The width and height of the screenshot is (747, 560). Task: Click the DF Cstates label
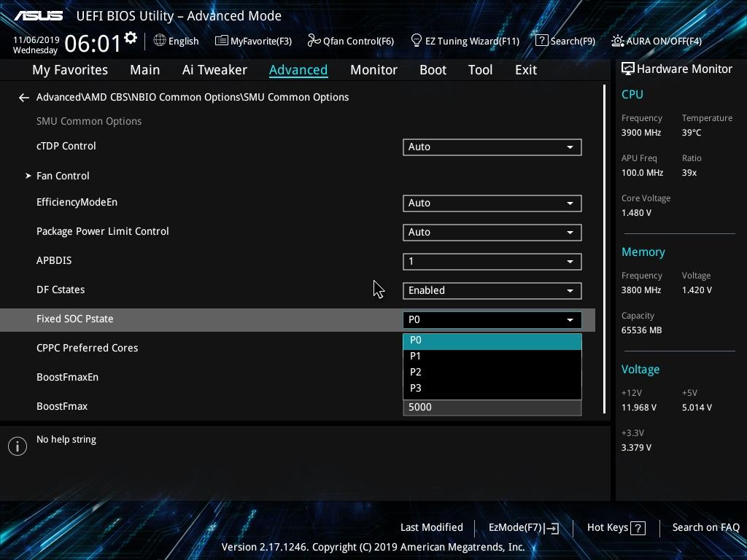click(61, 290)
